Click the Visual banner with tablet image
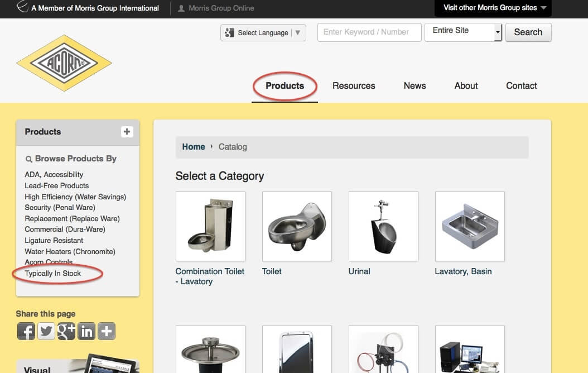Image resolution: width=588 pixels, height=373 pixels. 78,364
